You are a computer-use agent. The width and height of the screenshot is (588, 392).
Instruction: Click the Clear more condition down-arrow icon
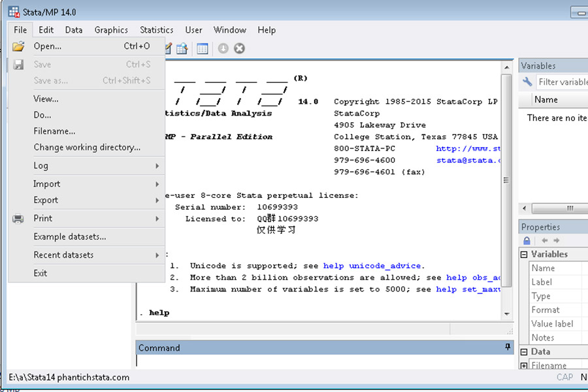223,48
